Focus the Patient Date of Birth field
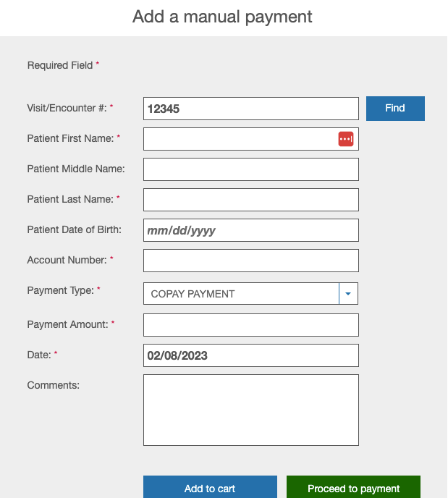Viewport: 448px width, 498px height. (x=250, y=230)
